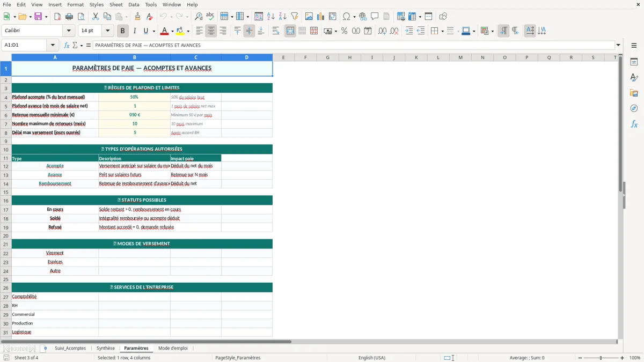Expand the Name Box dropdown
Viewport: 644px width, 362px height.
[x=53, y=45]
